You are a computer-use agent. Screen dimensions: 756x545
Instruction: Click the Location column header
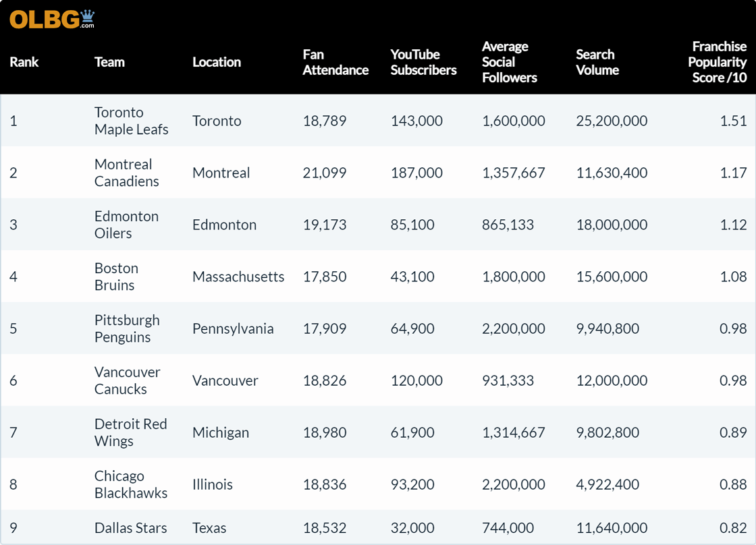(x=217, y=62)
